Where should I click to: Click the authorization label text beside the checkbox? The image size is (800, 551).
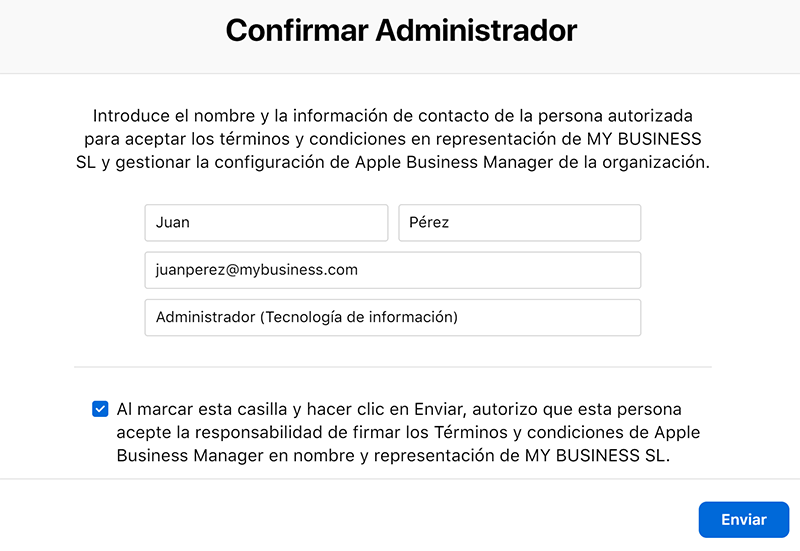point(408,432)
